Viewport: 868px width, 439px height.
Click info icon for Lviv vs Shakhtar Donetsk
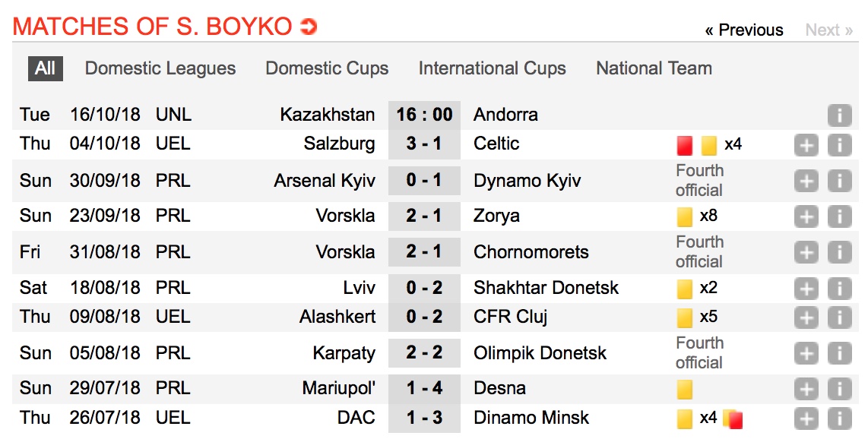point(839,289)
